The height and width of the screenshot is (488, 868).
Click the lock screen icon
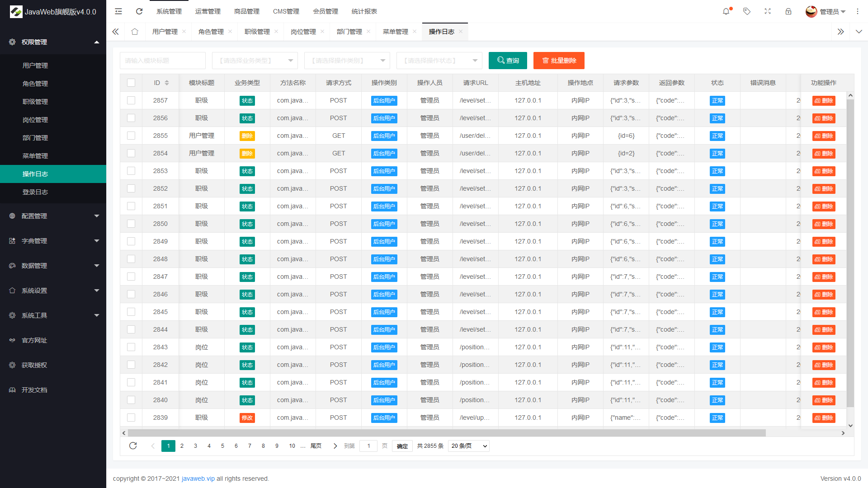click(788, 11)
